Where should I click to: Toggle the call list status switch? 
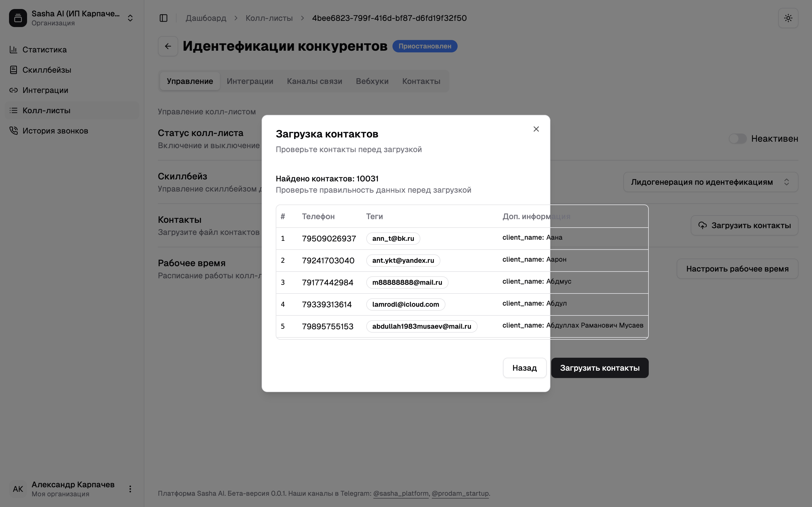[x=737, y=139]
